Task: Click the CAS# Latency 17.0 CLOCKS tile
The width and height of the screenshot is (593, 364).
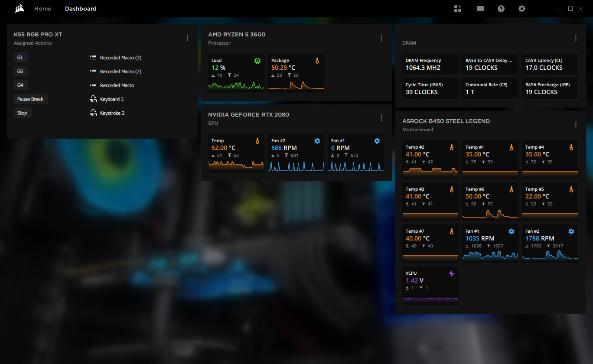Action: click(x=550, y=64)
